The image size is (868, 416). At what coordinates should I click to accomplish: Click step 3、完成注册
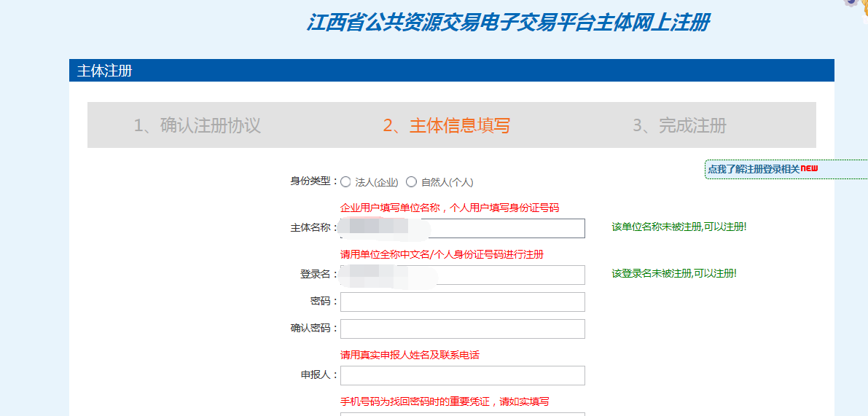click(x=679, y=125)
